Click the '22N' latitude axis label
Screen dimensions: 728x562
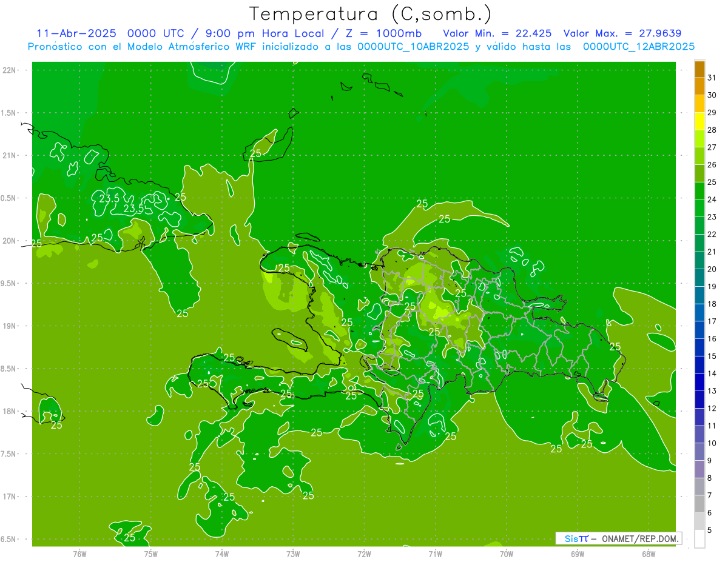[x=9, y=70]
